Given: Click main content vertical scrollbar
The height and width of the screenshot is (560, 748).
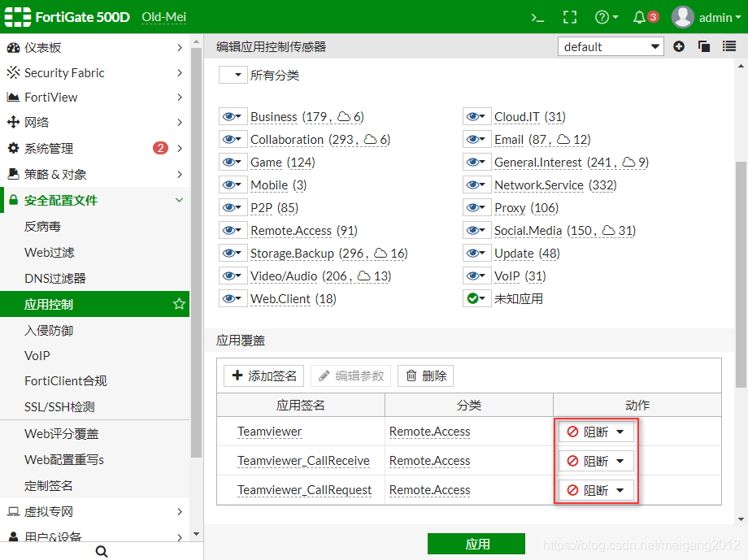Looking at the screenshot, I should 741,274.
